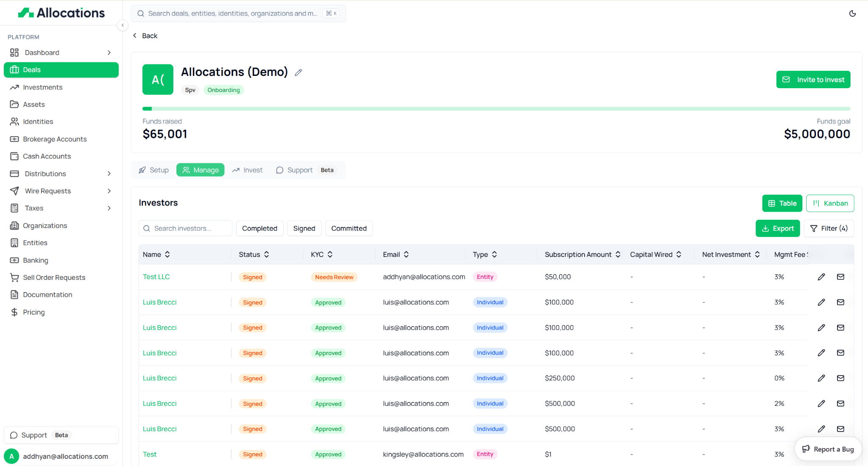Image resolution: width=868 pixels, height=466 pixels.
Task: Click the Invite to invest button
Action: pyautogui.click(x=813, y=80)
